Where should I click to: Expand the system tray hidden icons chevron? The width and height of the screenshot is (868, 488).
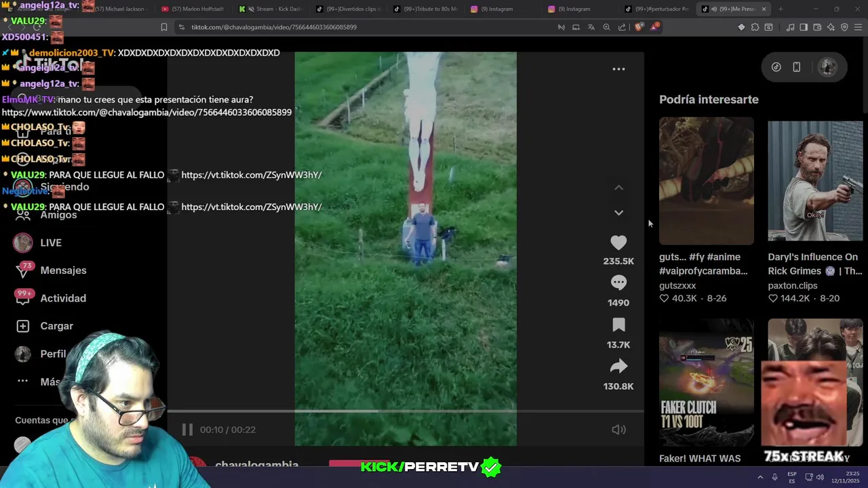pyautogui.click(x=760, y=477)
